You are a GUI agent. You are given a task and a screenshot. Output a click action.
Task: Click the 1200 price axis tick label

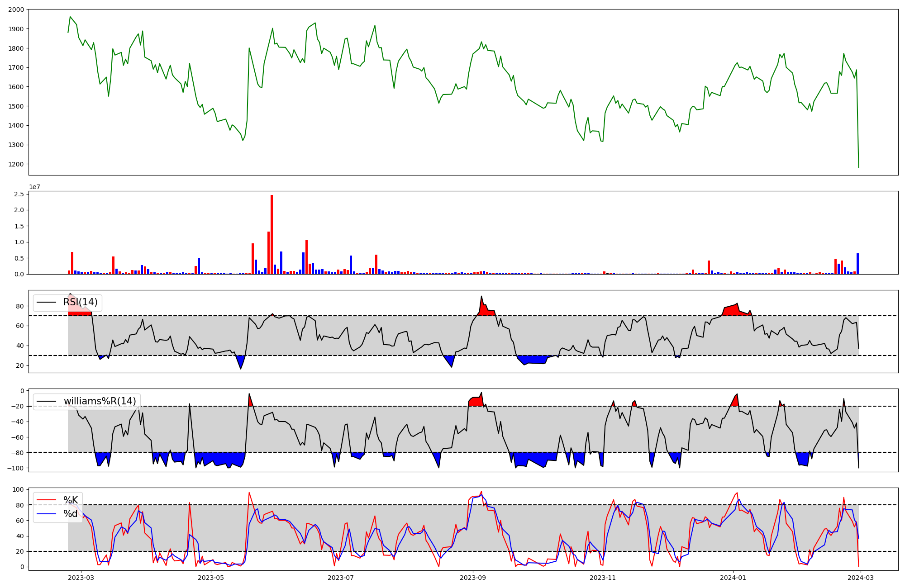16,164
